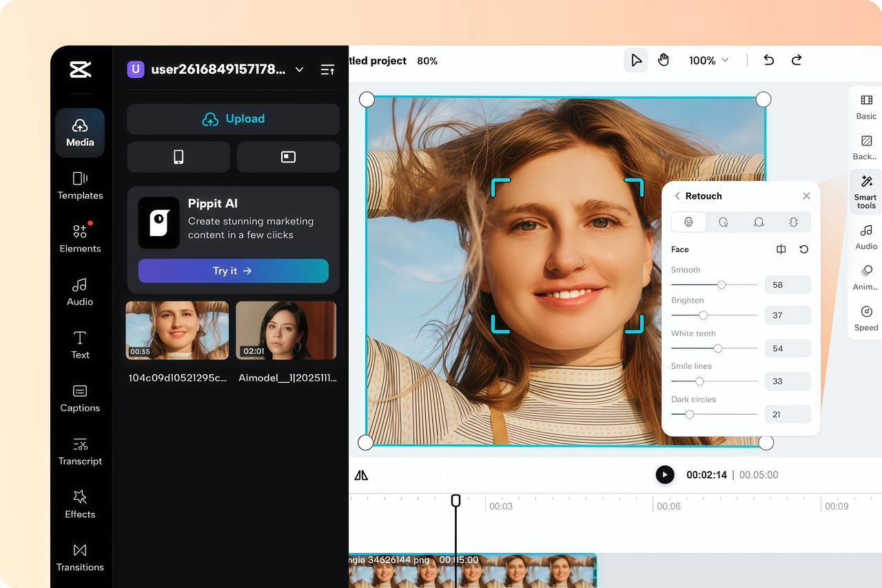882x588 pixels.
Task: Open the Captions panel
Action: click(x=80, y=399)
